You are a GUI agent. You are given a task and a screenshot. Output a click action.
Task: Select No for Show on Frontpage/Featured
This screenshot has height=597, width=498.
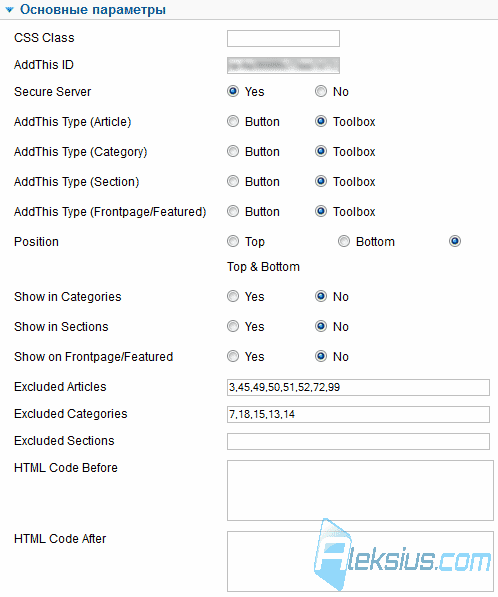(321, 356)
